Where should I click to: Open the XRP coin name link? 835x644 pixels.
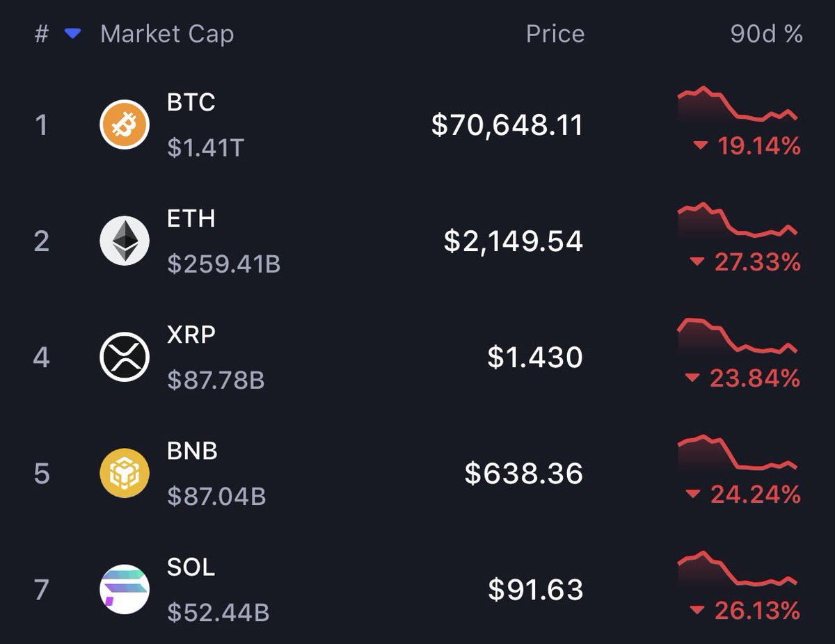[x=191, y=335]
